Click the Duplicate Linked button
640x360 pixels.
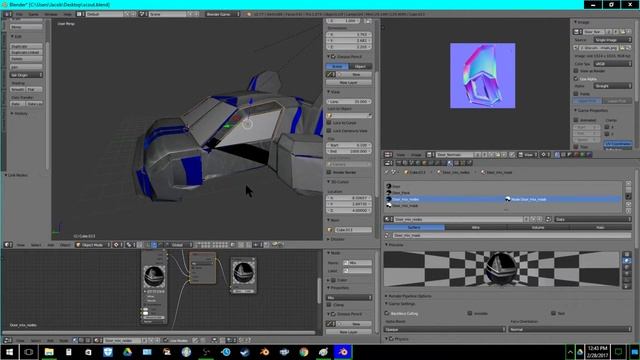26,53
